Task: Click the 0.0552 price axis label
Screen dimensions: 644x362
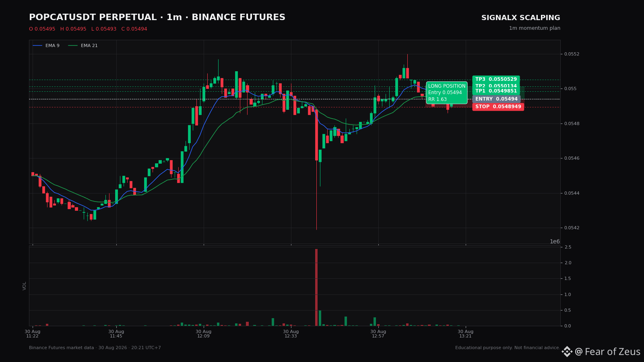Action: [x=572, y=54]
